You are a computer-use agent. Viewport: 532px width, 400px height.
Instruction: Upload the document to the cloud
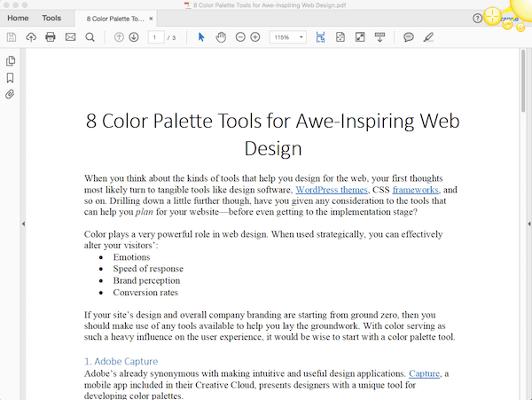(x=31, y=37)
